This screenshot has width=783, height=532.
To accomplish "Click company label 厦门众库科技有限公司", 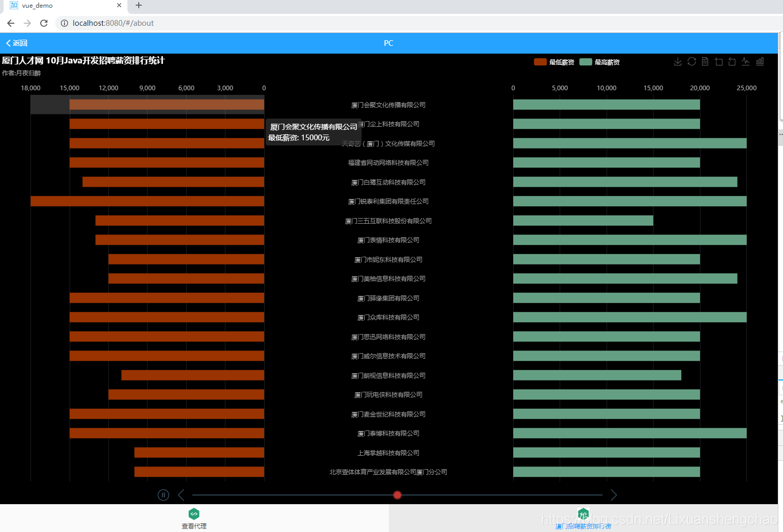I will pos(388,318).
